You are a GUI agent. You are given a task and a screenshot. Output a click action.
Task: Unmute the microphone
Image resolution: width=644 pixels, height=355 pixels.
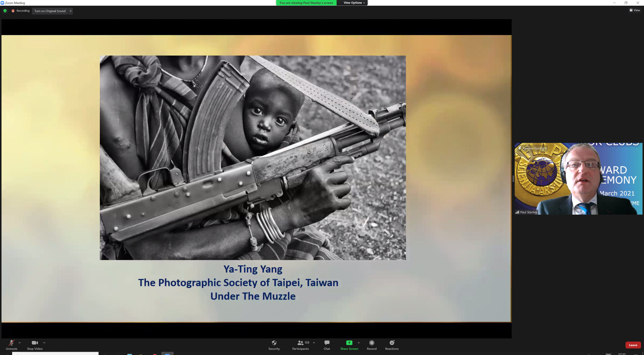click(x=11, y=345)
